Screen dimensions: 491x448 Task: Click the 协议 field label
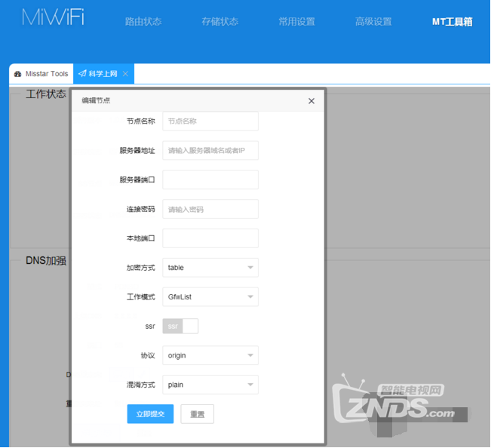click(148, 355)
